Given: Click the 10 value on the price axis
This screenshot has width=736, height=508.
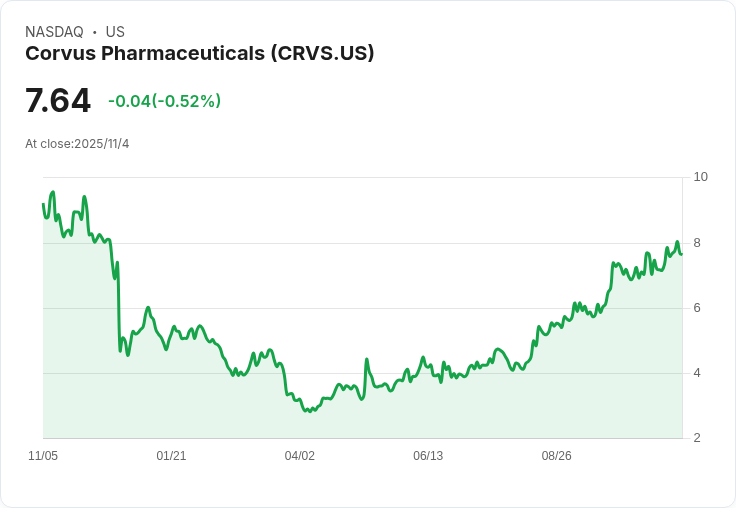Looking at the screenshot, I should [700, 177].
